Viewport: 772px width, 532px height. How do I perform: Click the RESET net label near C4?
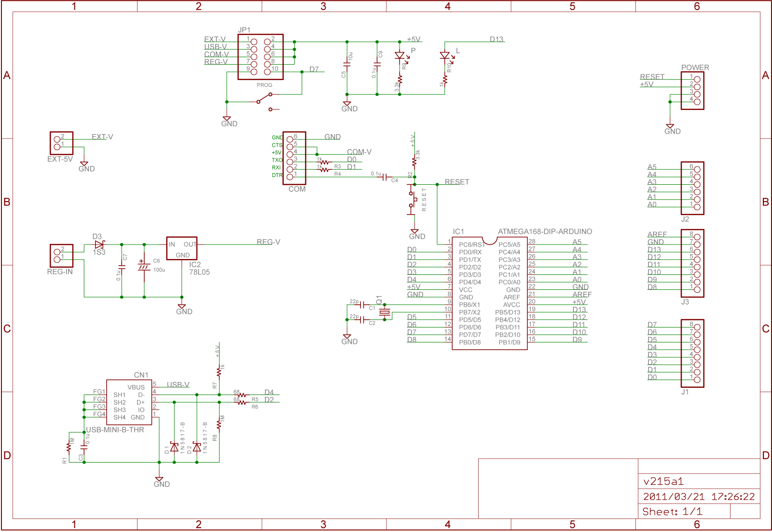click(456, 182)
